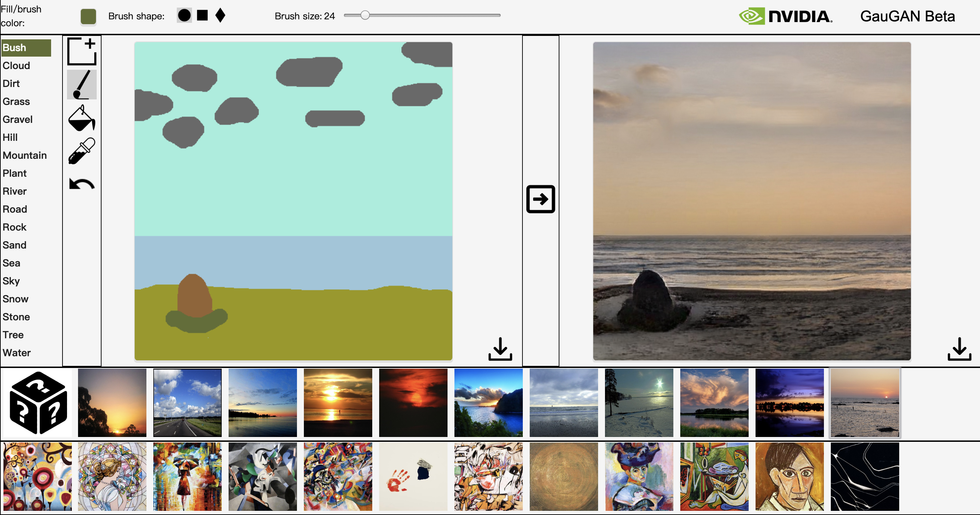Apply the highway blue sky style thumbnail
This screenshot has height=515, width=980.
pyautogui.click(x=188, y=402)
